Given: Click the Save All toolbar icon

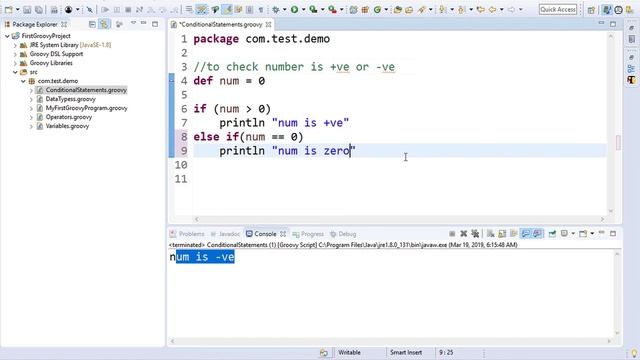Looking at the screenshot, I should point(39,9).
